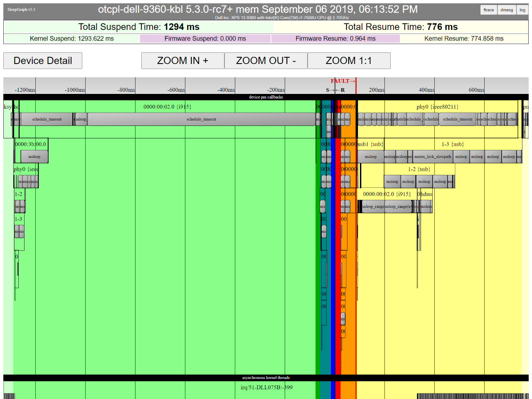The height and width of the screenshot is (399, 532).
Task: Reset timeline with ZOOM 1:1
Action: coord(349,61)
